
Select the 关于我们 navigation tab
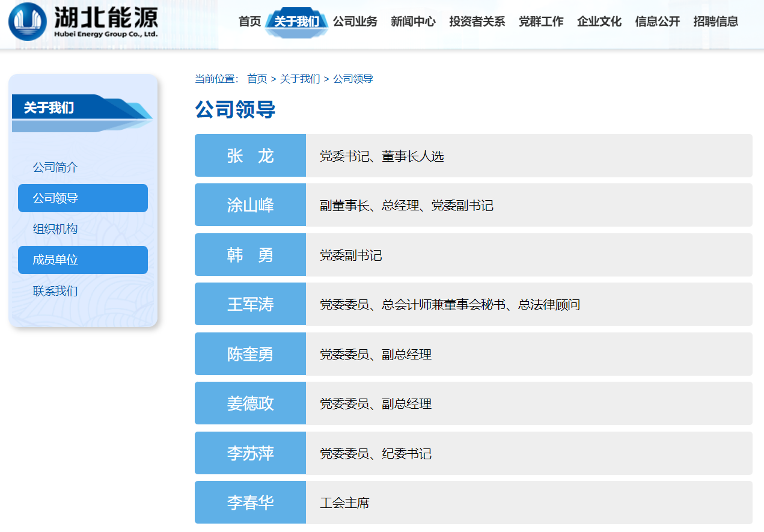296,22
